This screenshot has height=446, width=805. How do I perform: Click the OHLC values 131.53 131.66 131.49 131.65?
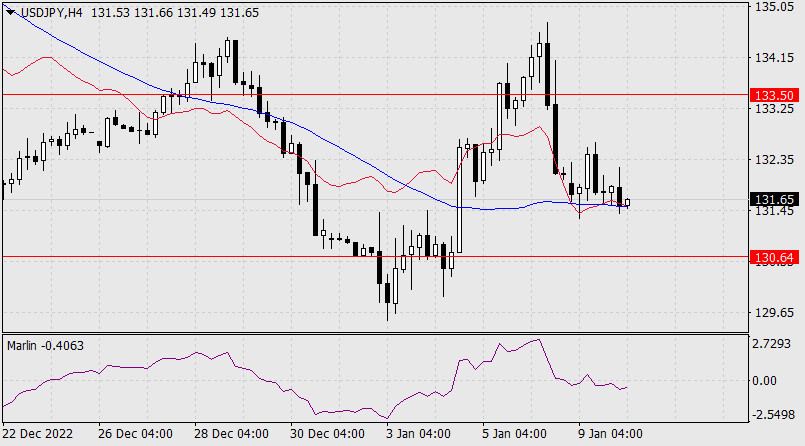[x=175, y=13]
